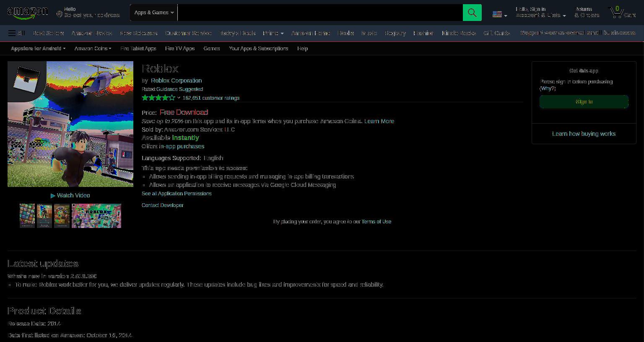Viewport: 644px width, 342px height.
Task: Open the US flag language selector
Action: [x=500, y=14]
